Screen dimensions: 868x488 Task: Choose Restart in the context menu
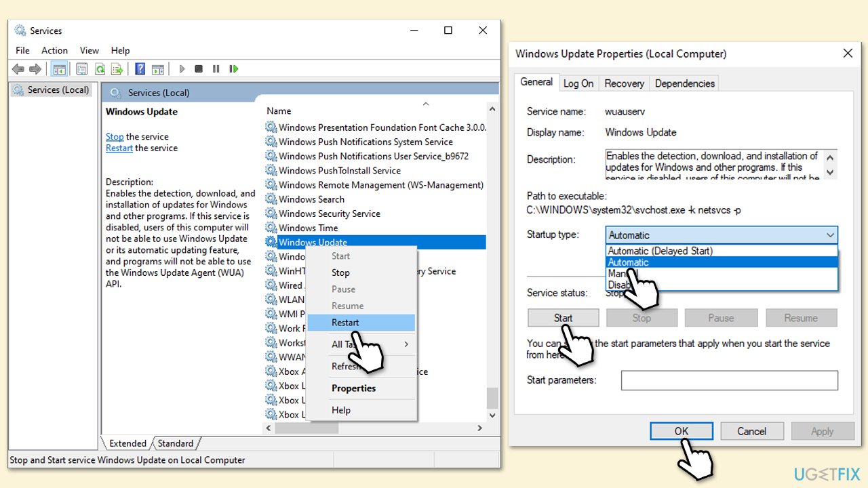tap(361, 323)
